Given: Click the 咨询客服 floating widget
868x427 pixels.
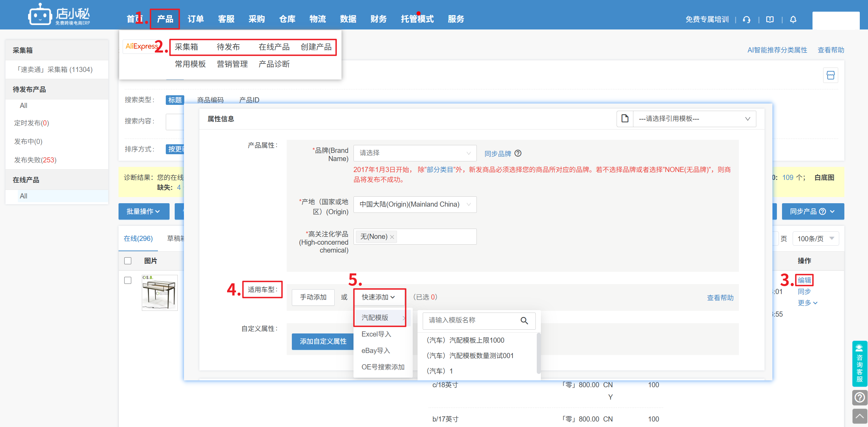Looking at the screenshot, I should [860, 363].
